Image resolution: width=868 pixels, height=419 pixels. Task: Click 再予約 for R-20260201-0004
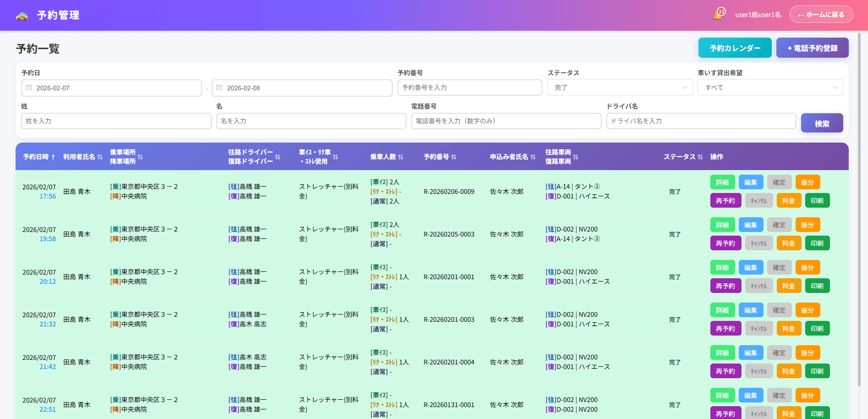726,371
